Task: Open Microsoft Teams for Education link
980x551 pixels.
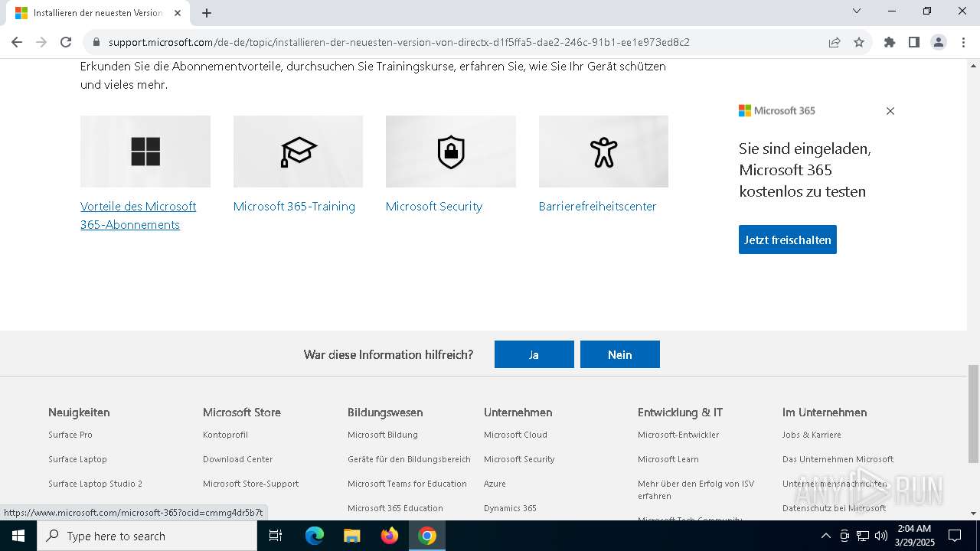Action: [x=407, y=484]
